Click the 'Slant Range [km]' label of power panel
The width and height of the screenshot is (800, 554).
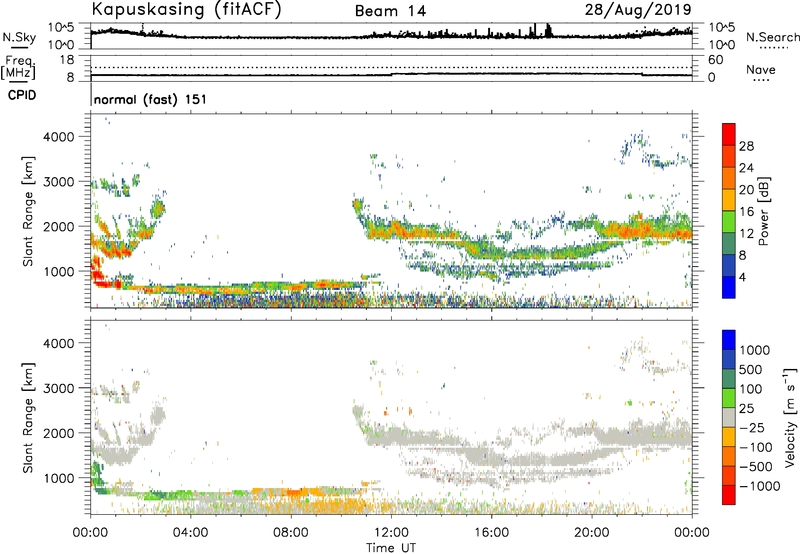[28, 211]
